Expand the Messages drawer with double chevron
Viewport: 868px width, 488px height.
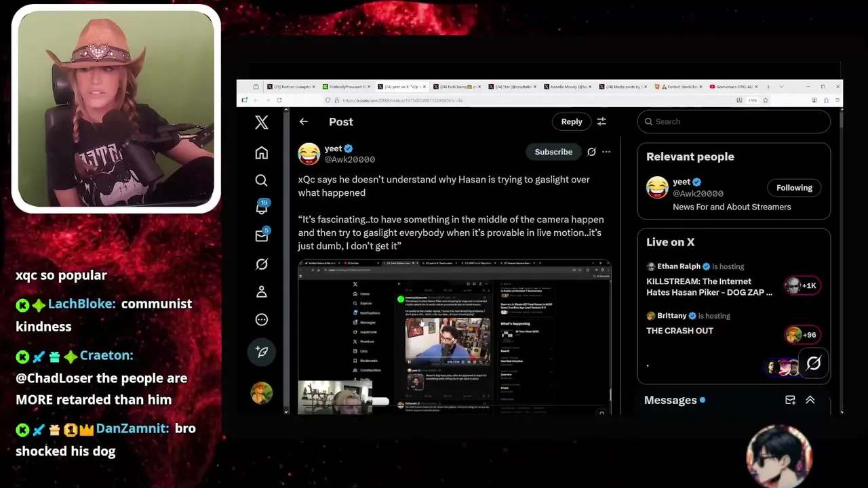point(810,400)
